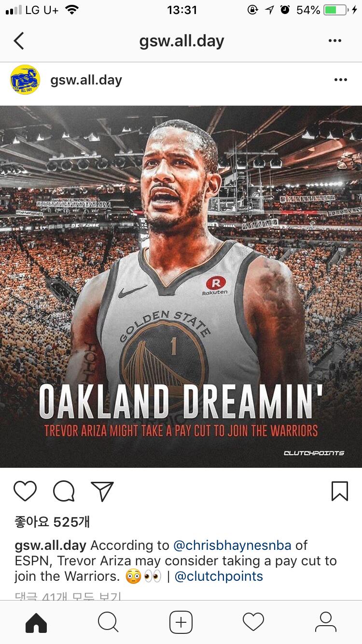Tap the Trevor Ariza post image
The width and height of the screenshot is (362, 644).
181,287
